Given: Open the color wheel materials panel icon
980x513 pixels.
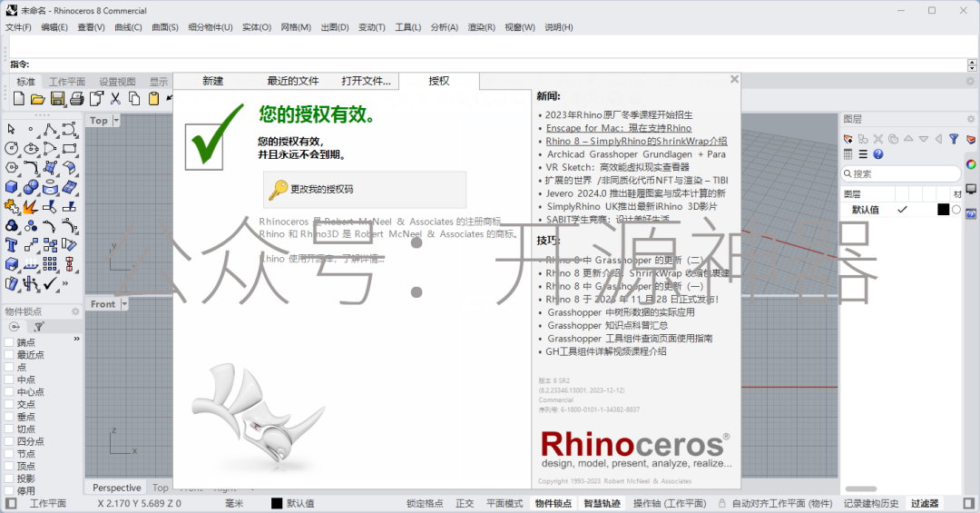Looking at the screenshot, I should [x=971, y=164].
